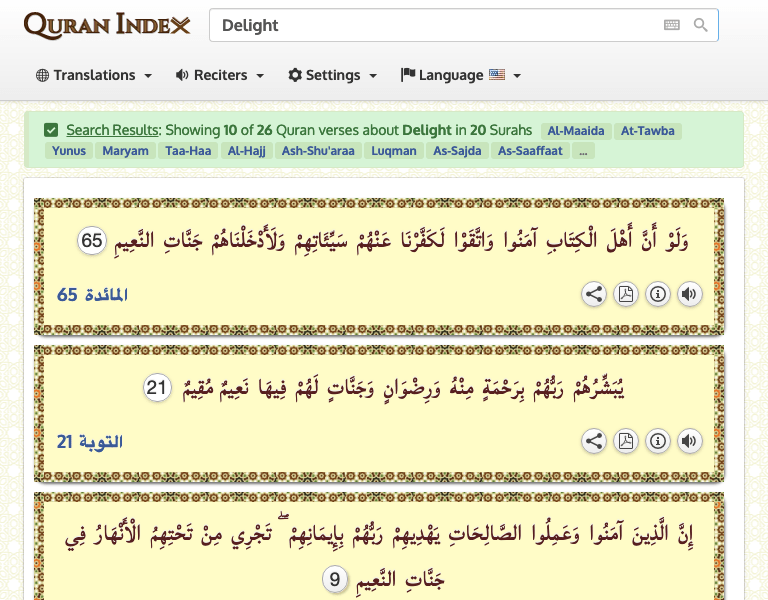Open the Language selector menu

[x=460, y=75]
